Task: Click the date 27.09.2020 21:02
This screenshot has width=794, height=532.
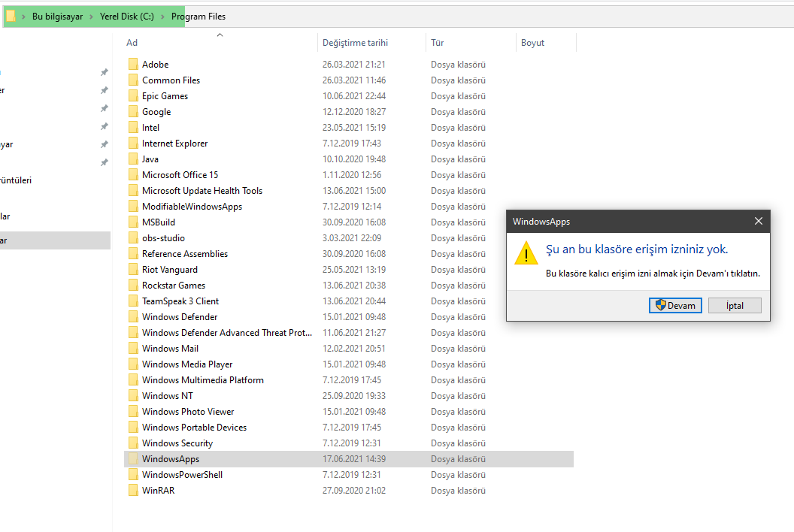Action: coord(354,491)
